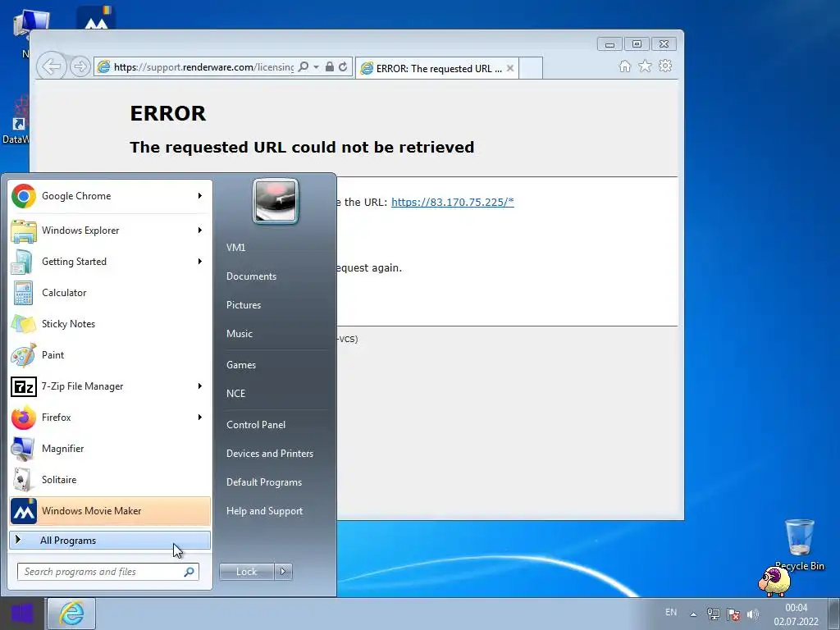Click the volume speaker tray icon
Image resolution: width=840 pixels, height=630 pixels.
753,614
